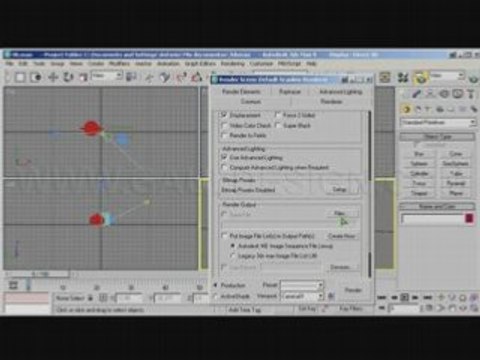
Task: Open the render type dropdown top right
Action: [447, 76]
